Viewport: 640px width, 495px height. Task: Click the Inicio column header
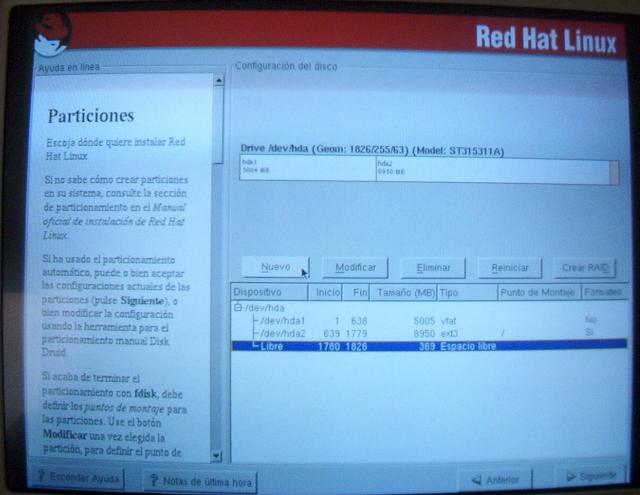(325, 292)
